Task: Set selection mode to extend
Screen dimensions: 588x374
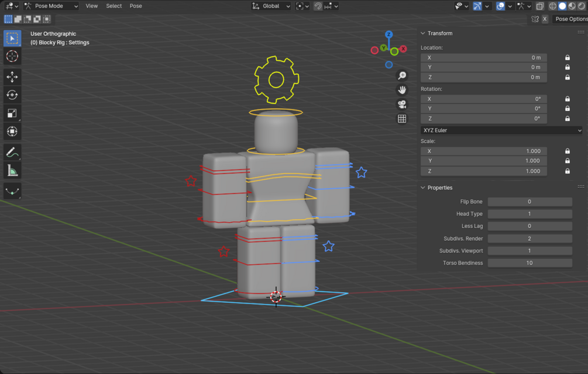Action: 18,19
